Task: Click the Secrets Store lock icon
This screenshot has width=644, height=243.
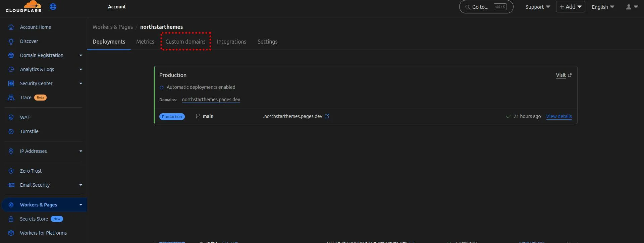Action: point(11,219)
